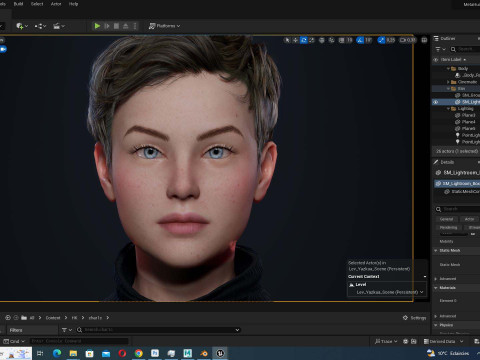Image resolution: width=480 pixels, height=360 pixels.
Task: Expand the Cinematic folder in Outliner
Action: (x=448, y=82)
